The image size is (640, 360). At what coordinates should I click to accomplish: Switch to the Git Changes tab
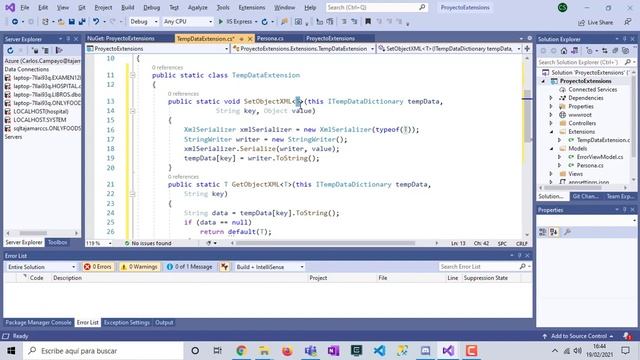[585, 196]
